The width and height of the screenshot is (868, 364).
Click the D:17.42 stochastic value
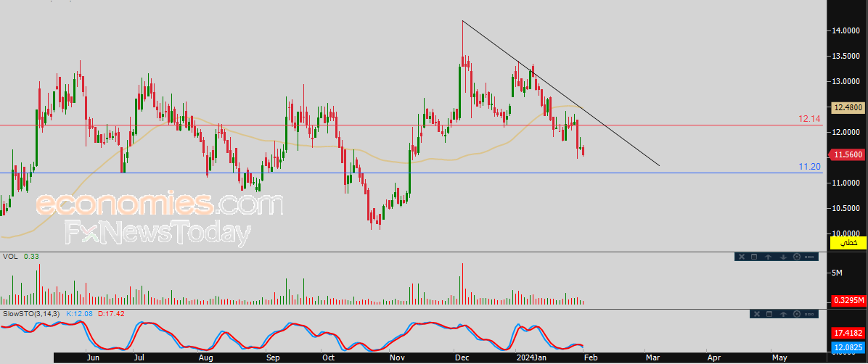click(110, 314)
